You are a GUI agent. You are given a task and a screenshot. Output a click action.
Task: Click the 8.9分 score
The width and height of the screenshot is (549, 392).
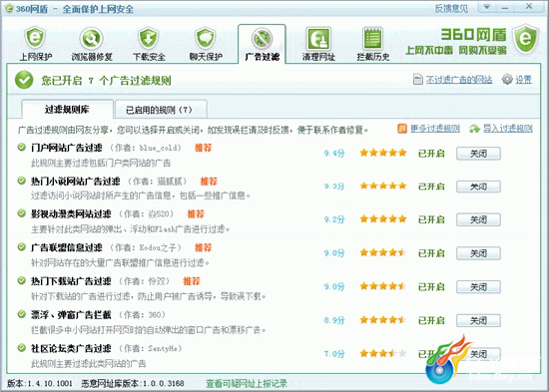pos(334,320)
